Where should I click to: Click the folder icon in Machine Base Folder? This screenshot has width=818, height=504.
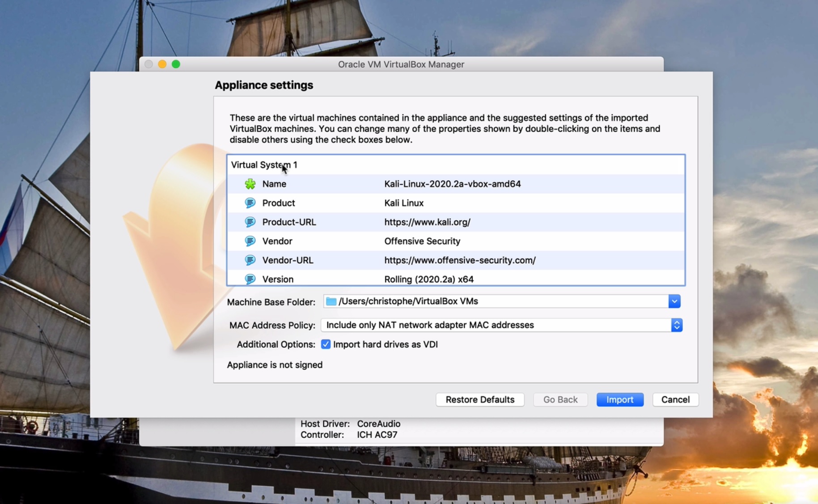(x=331, y=301)
